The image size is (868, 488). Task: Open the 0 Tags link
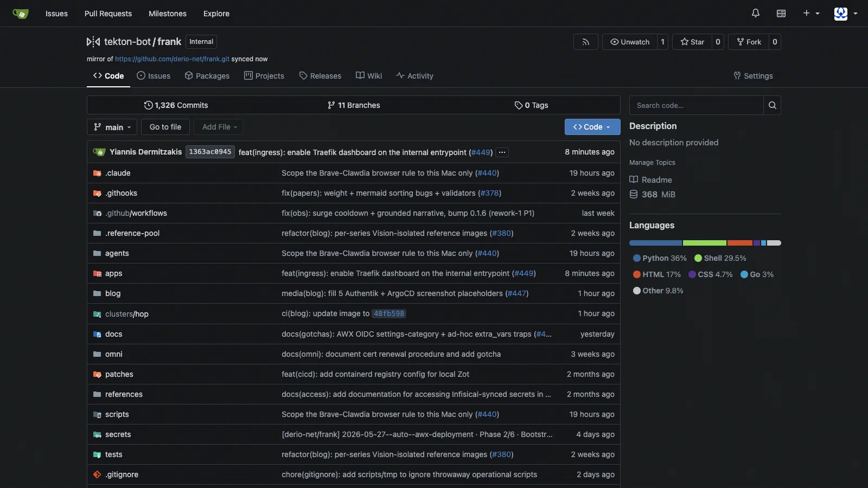click(531, 105)
